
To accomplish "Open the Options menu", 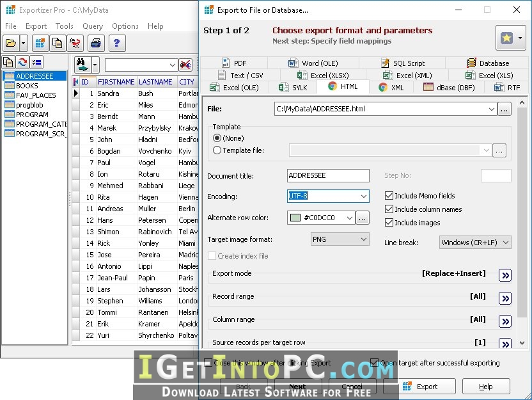I will click(x=125, y=26).
